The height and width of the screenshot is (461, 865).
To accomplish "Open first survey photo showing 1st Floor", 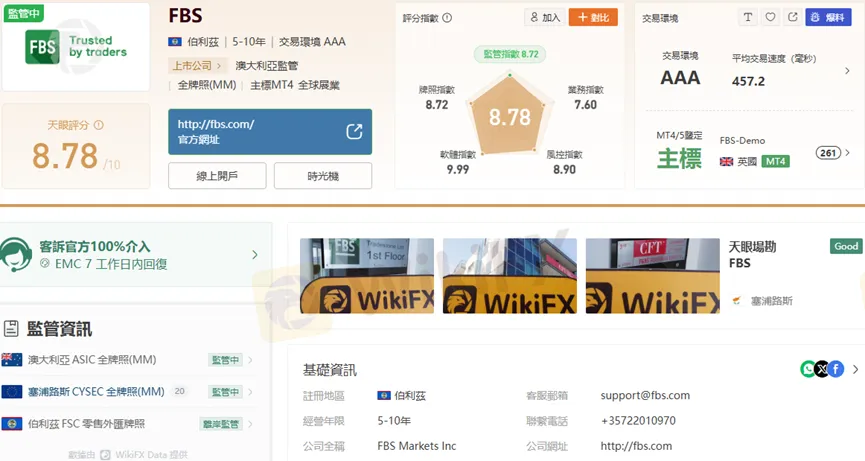I will pyautogui.click(x=367, y=276).
